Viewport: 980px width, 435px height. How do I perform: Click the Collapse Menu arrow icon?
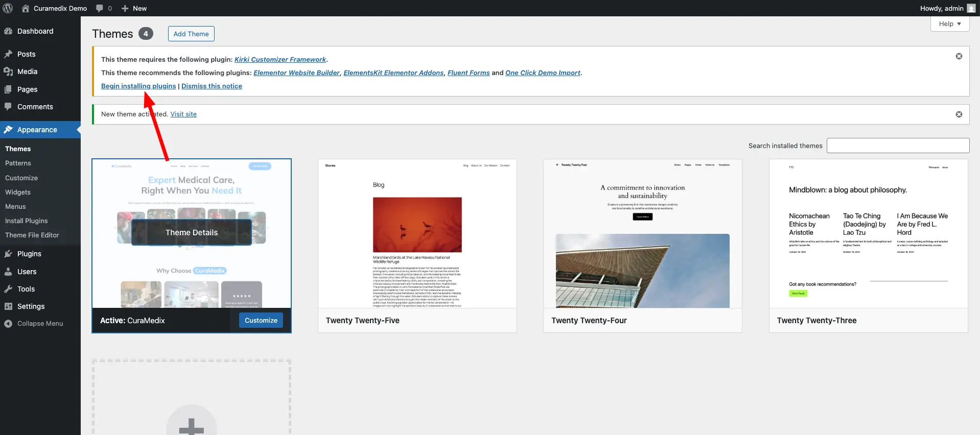8,324
